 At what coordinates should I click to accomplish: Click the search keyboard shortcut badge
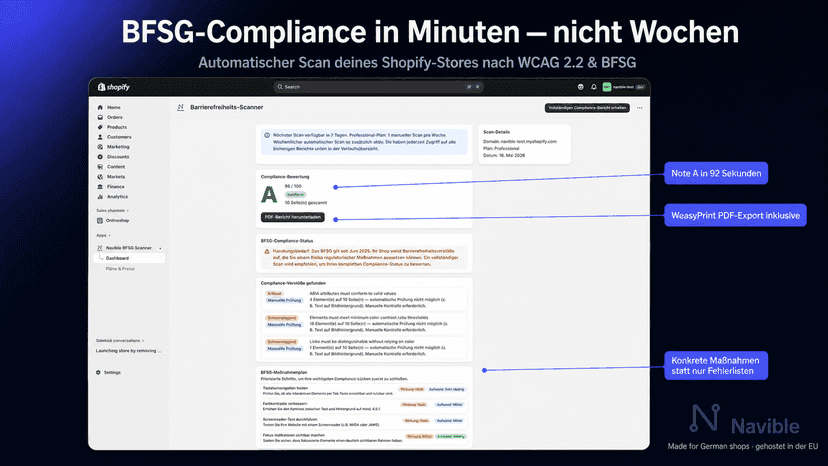473,87
